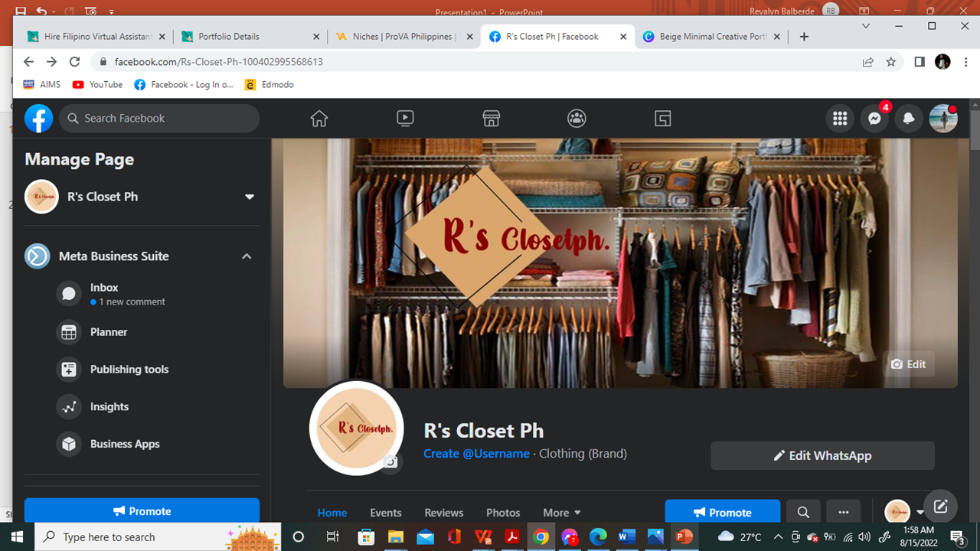This screenshot has height=551, width=980.
Task: Open the AIMS bookmark
Action: tap(42, 85)
